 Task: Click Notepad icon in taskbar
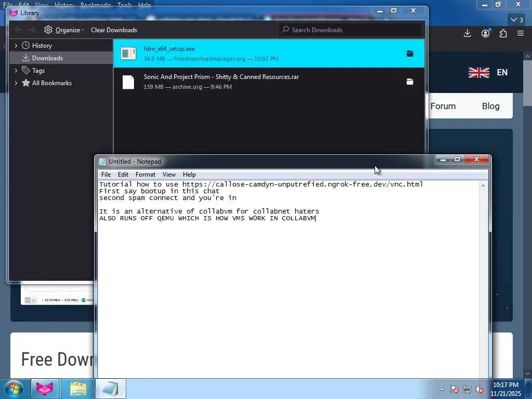(x=111, y=389)
